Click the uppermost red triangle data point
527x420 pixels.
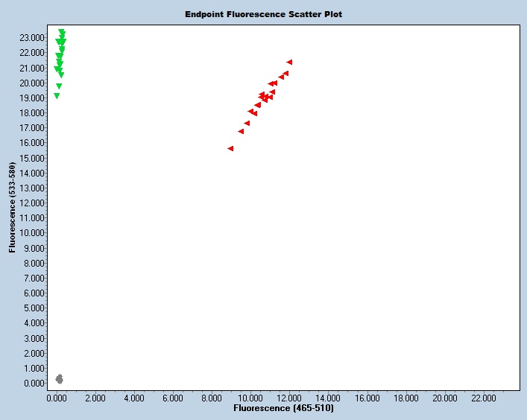coord(289,62)
